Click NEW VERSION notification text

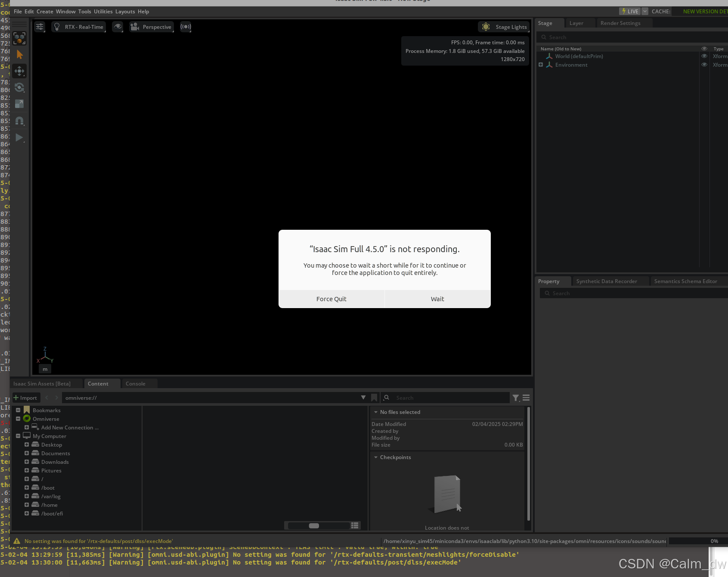coord(705,12)
